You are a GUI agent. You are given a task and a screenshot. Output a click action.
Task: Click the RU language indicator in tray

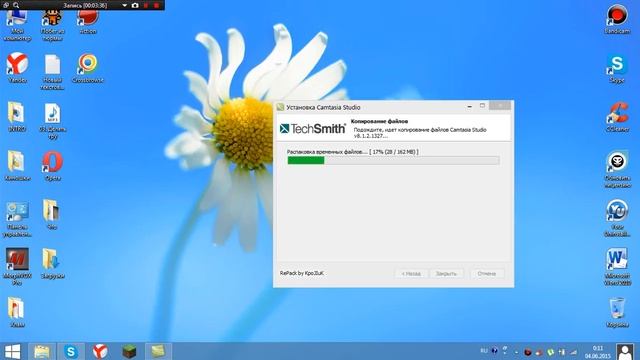(x=484, y=351)
